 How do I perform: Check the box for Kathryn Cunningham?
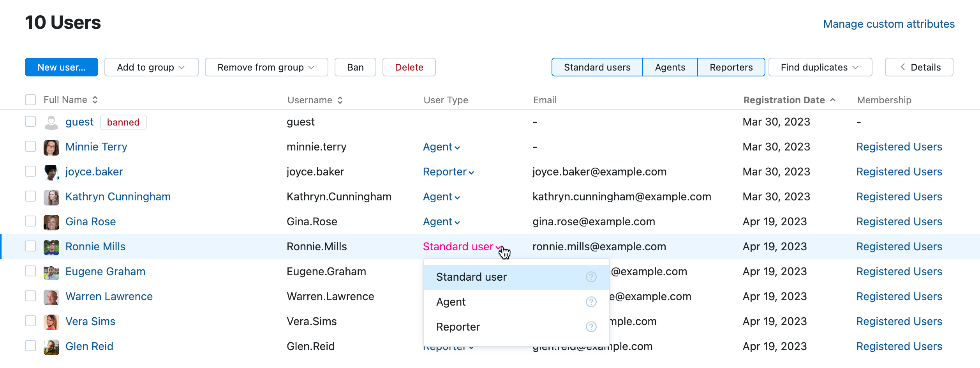tap(30, 196)
